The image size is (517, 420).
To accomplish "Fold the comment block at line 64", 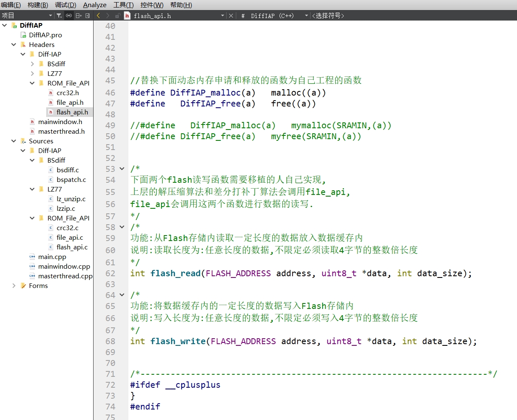I will click(x=122, y=295).
